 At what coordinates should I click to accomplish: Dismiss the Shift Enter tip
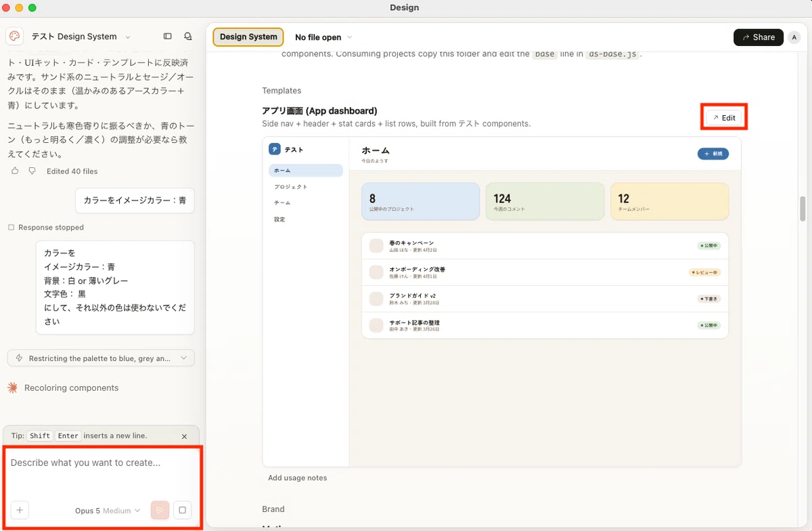pyautogui.click(x=185, y=436)
